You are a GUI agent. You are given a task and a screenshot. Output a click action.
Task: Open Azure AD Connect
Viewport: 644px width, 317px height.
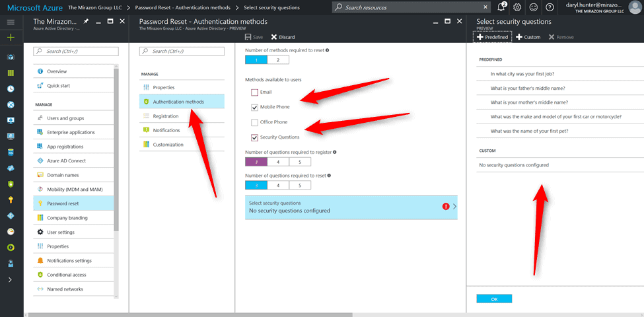click(x=73, y=161)
